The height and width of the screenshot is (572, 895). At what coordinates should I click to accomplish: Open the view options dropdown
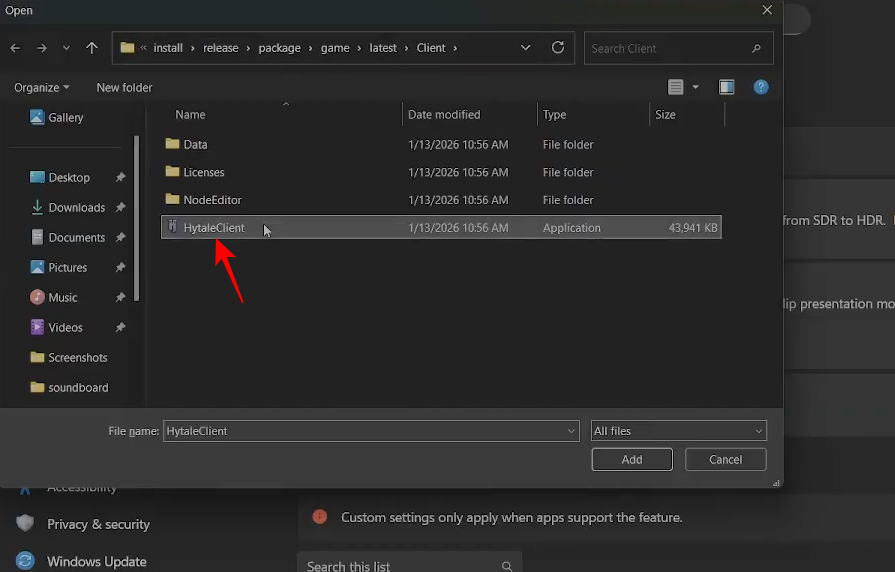696,88
